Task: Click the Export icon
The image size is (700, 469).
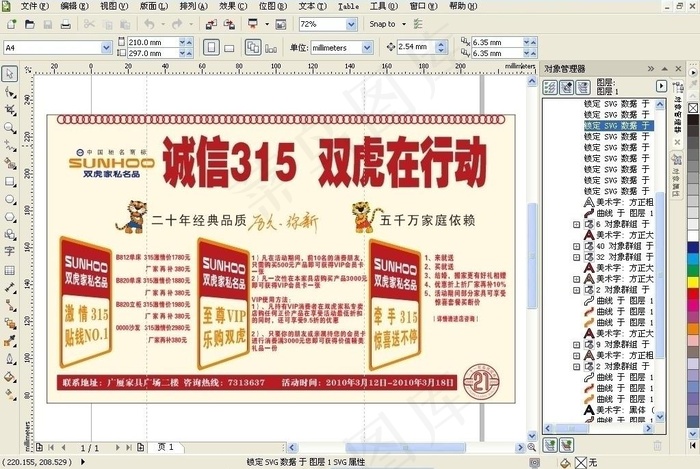Action: [229, 24]
